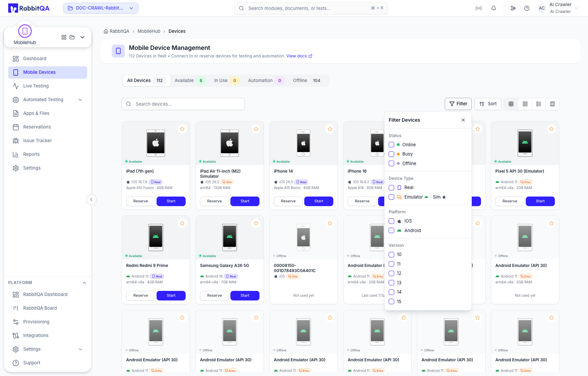Viewport: 588px width, 376px height.
Task: Reserve the Pixel 5 API 30 Emulator
Action: [x=510, y=201]
